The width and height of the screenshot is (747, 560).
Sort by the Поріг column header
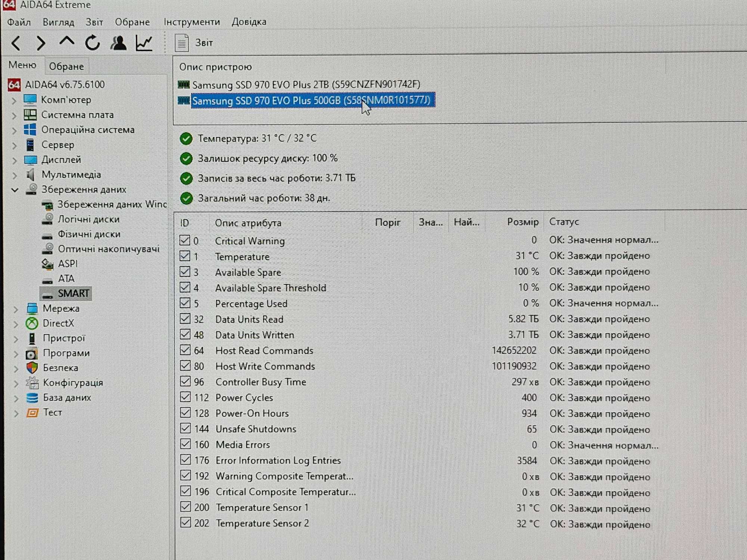[388, 223]
